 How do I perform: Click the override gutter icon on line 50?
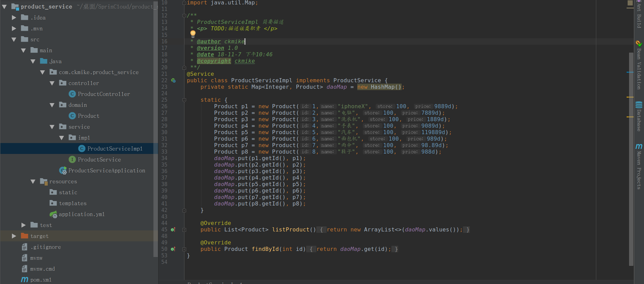click(173, 249)
